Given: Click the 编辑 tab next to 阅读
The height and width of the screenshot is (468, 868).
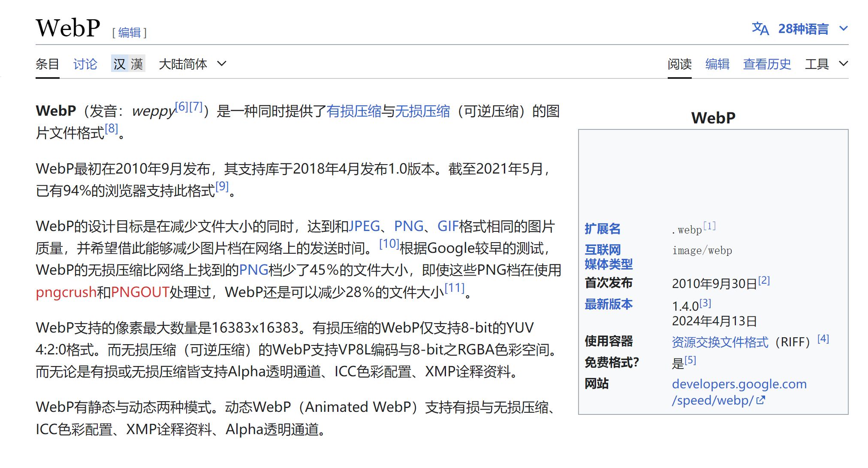Looking at the screenshot, I should pos(717,64).
